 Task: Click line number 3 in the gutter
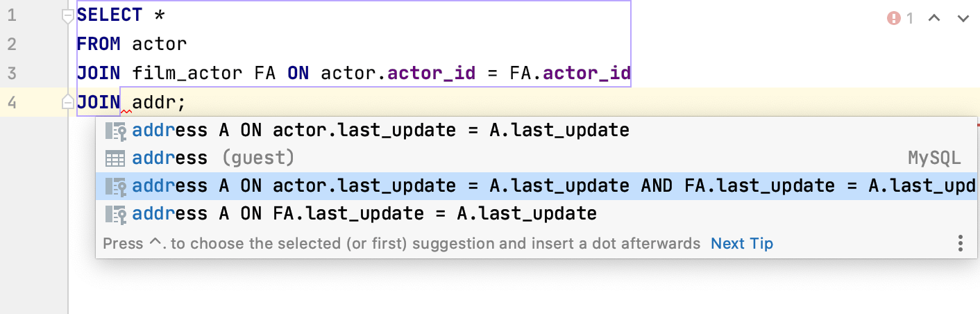coord(11,74)
